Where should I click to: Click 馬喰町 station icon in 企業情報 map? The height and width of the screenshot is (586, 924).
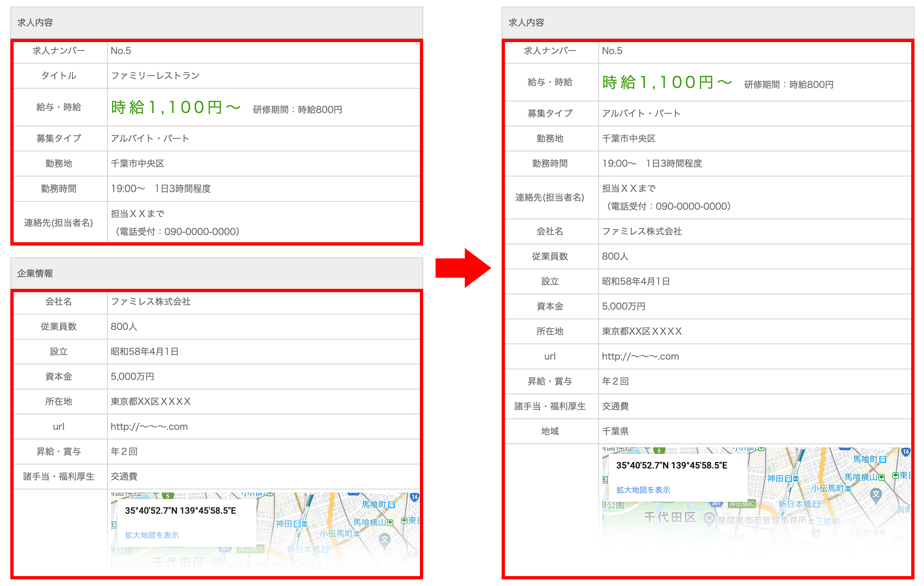[x=392, y=504]
